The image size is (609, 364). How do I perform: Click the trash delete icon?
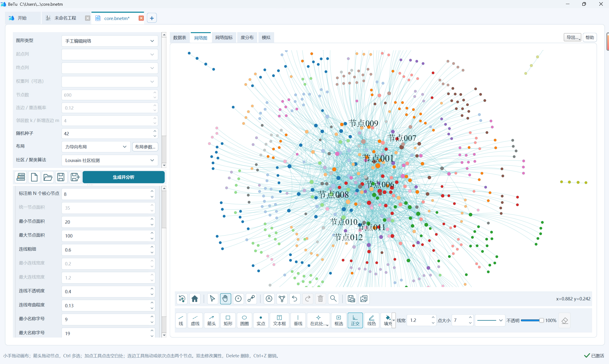click(x=320, y=298)
